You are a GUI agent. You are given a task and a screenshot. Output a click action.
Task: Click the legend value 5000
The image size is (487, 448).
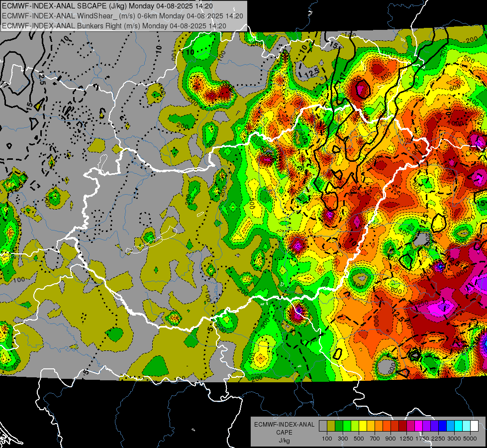[x=470, y=439]
